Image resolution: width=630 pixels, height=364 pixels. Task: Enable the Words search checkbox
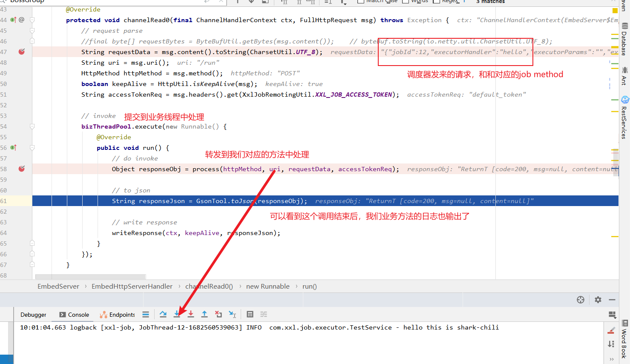(406, 1)
